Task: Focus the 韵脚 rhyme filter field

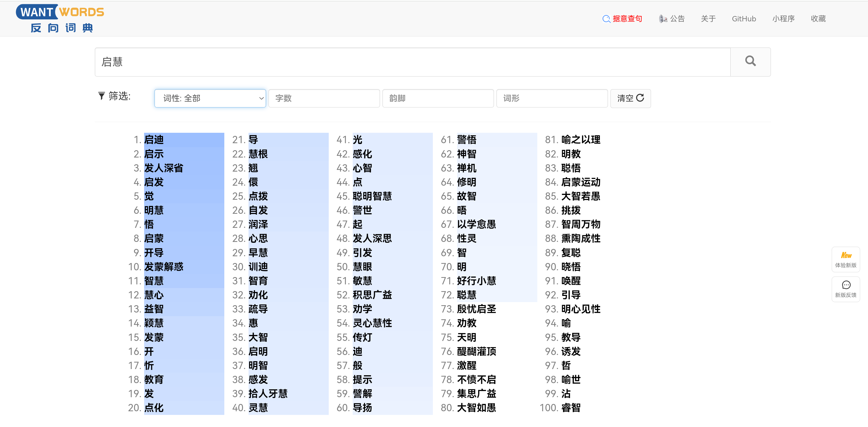Action: (x=438, y=98)
